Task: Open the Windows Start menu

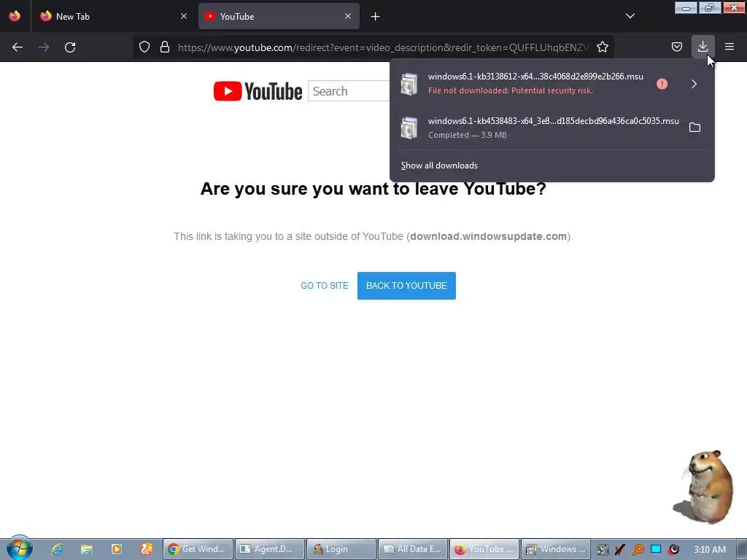Action: pyautogui.click(x=18, y=548)
